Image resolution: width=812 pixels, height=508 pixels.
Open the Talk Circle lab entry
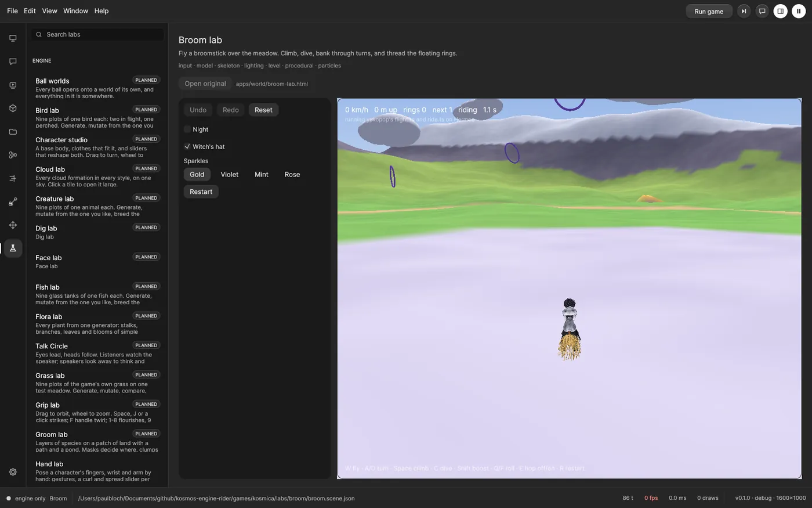click(97, 353)
